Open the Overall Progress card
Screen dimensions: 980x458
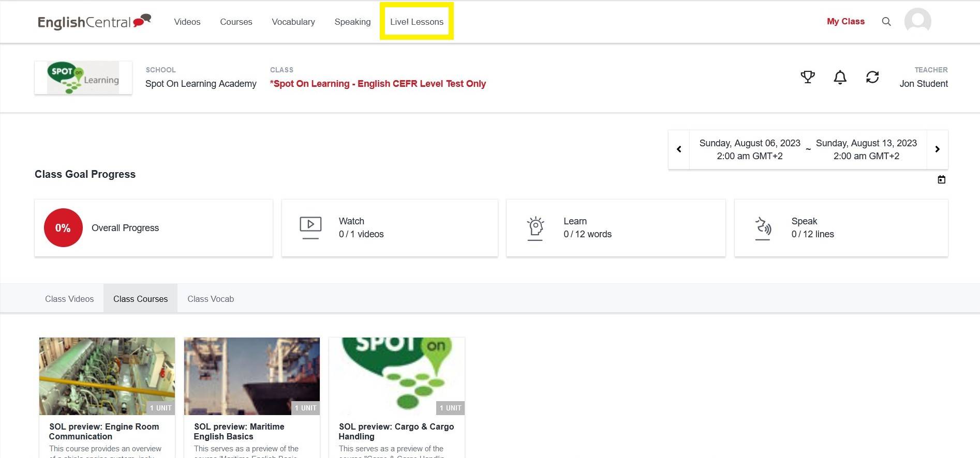pos(154,228)
